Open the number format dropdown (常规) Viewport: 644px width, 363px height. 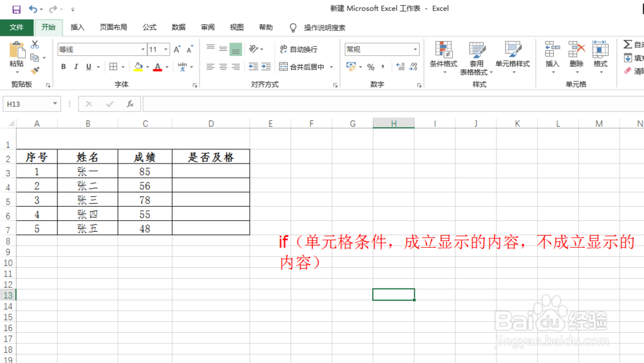coord(415,50)
